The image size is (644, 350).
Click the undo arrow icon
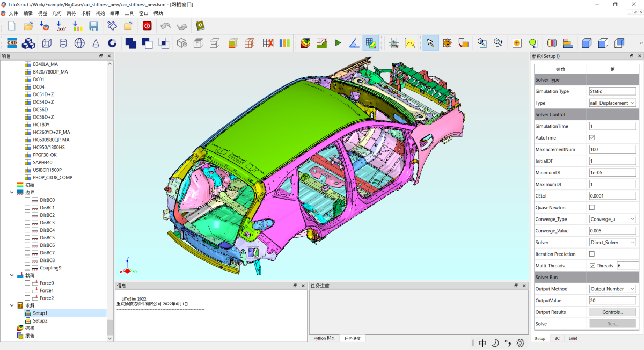166,26
